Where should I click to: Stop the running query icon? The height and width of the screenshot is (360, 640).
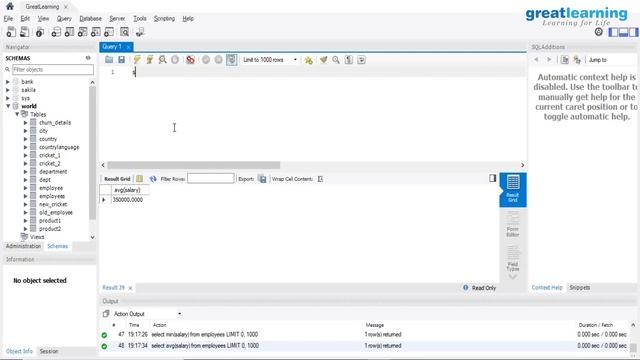coord(175,60)
